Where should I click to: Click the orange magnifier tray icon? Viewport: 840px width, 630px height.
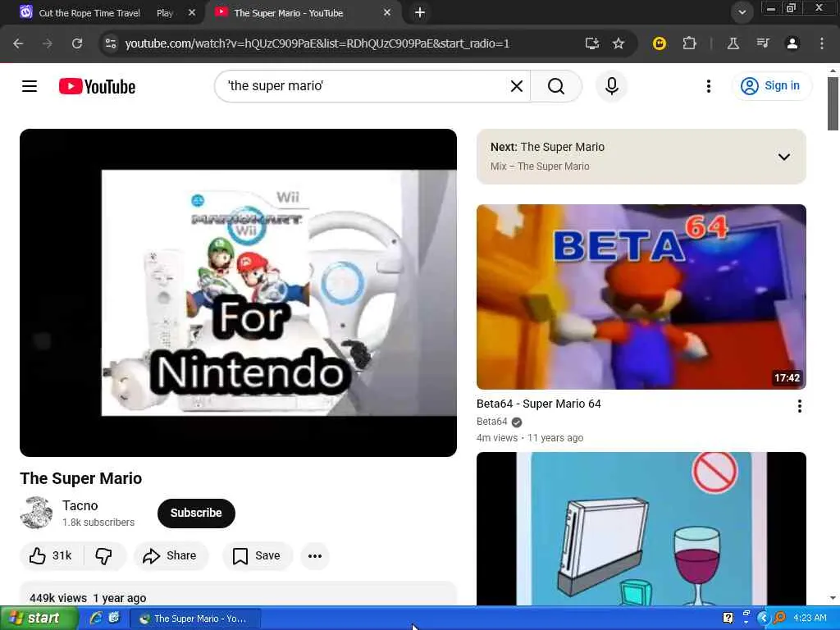(x=779, y=618)
